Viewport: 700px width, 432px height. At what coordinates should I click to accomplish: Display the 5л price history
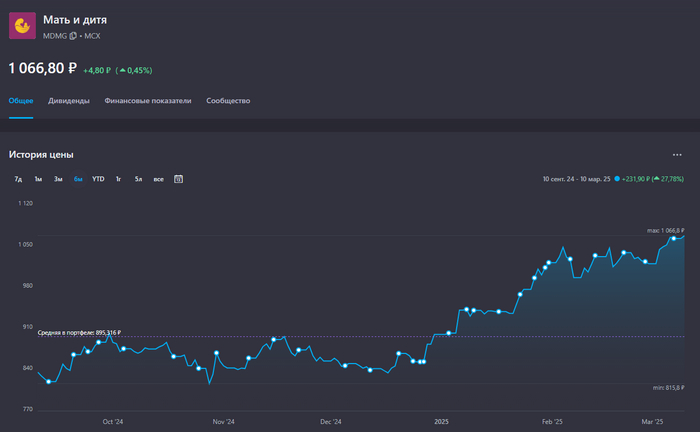tap(138, 179)
